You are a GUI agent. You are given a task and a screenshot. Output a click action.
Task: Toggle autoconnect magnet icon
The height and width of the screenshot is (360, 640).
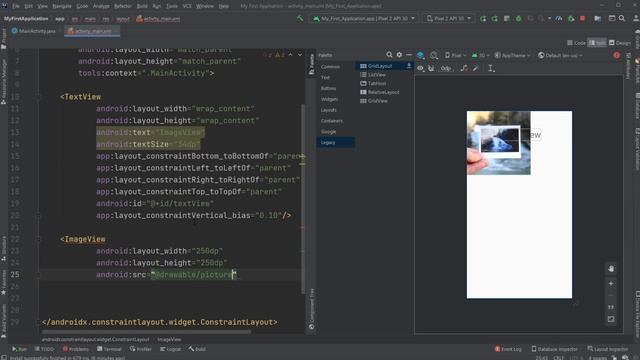coord(431,68)
